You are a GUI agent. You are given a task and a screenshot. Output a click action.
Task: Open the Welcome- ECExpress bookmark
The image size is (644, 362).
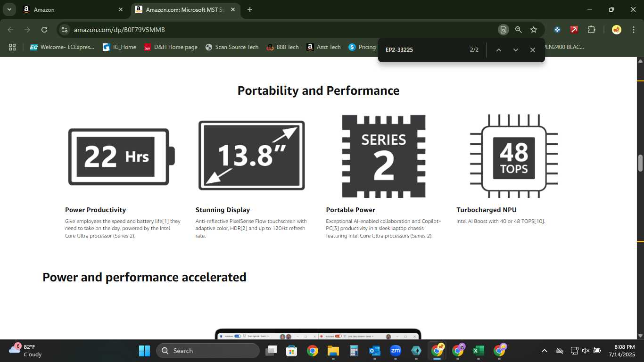(x=62, y=47)
